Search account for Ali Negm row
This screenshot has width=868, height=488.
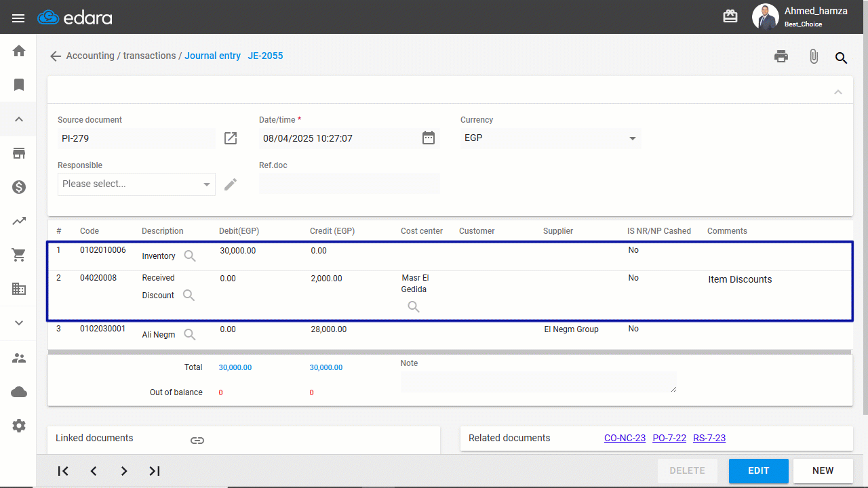coord(190,335)
